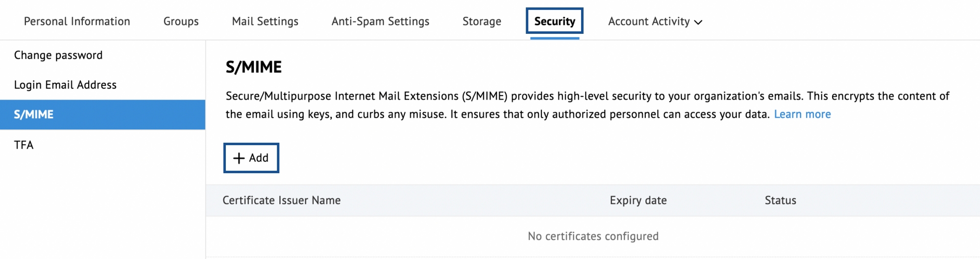Follow the Learn more link
Viewport: 980px width, 259px height.
coord(802,114)
